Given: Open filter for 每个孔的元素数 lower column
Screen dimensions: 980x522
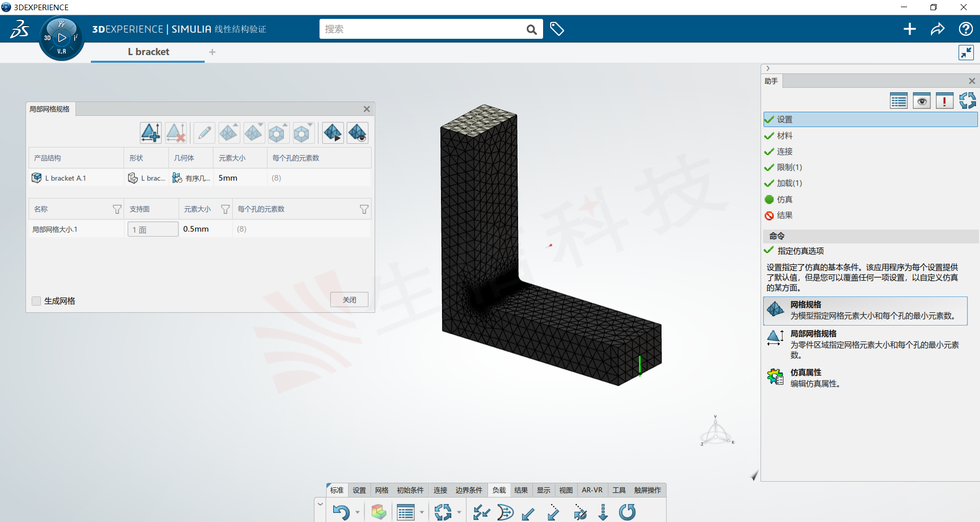Looking at the screenshot, I should pos(364,209).
